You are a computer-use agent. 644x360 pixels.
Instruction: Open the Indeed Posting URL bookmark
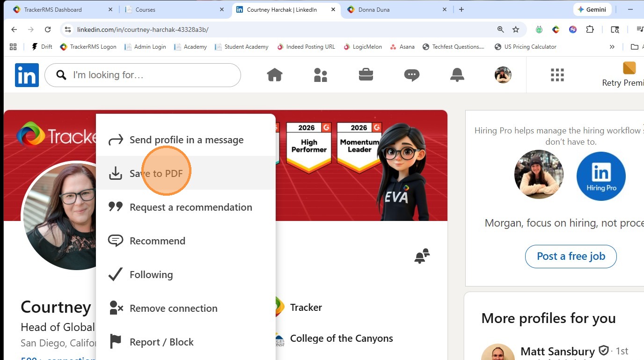(x=306, y=47)
